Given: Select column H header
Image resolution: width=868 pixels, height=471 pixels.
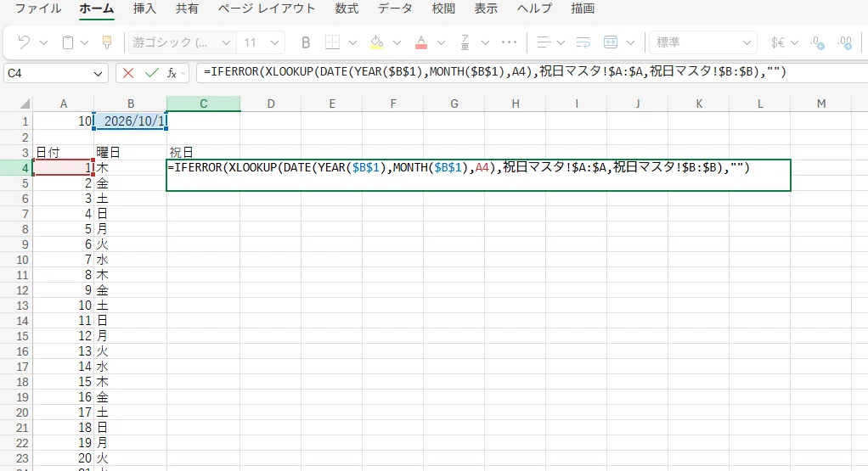Looking at the screenshot, I should pyautogui.click(x=515, y=104).
